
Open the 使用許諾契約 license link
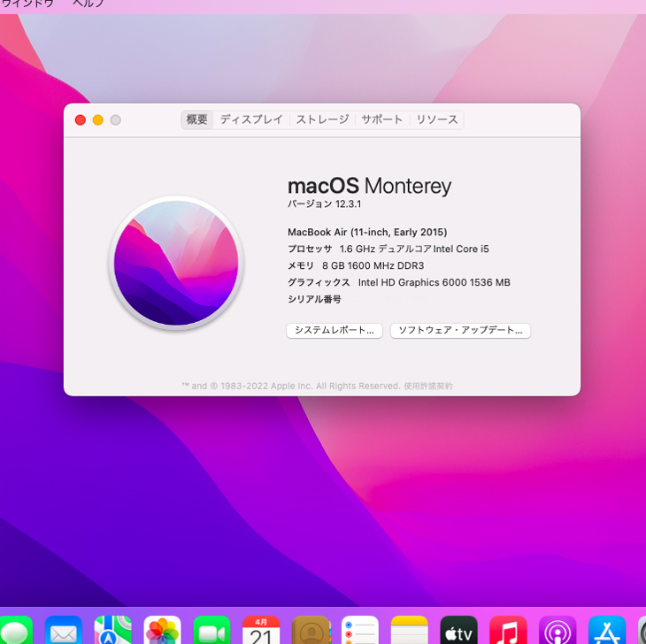click(428, 386)
